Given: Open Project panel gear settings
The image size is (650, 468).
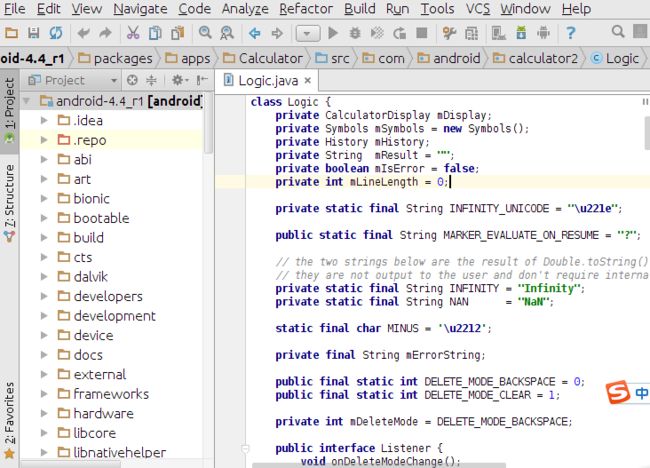Looking at the screenshot, I should click(180, 80).
